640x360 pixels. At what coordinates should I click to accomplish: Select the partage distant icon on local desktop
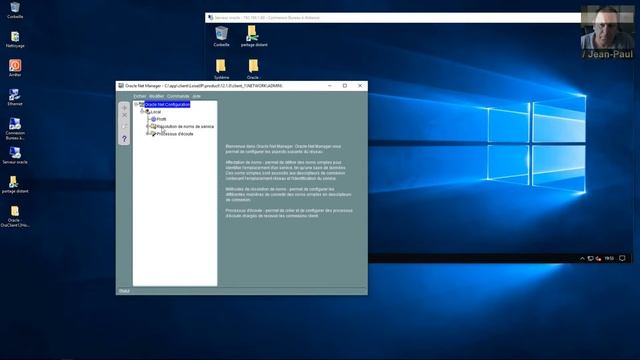(15, 184)
